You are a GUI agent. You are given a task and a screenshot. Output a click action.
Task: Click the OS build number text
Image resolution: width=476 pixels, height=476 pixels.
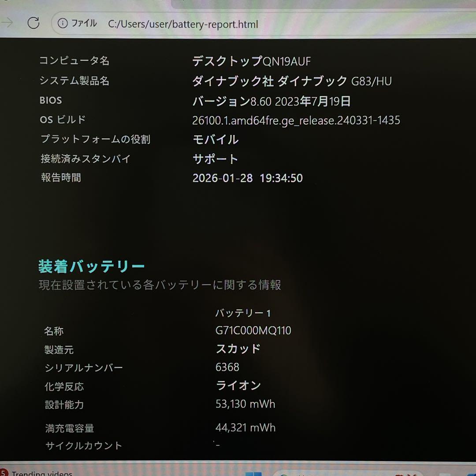click(x=296, y=120)
